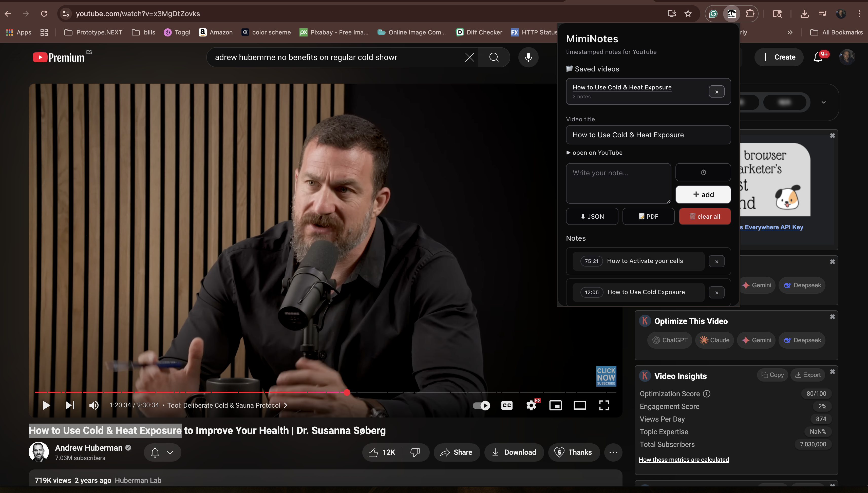868x493 pixels.
Task: Expand the chapter 'Tool: Deliberate Cold & Sauna Protocol'
Action: pos(227,405)
